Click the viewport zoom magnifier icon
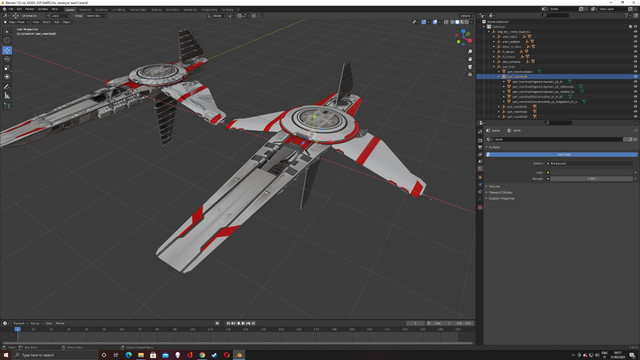 tap(470, 52)
